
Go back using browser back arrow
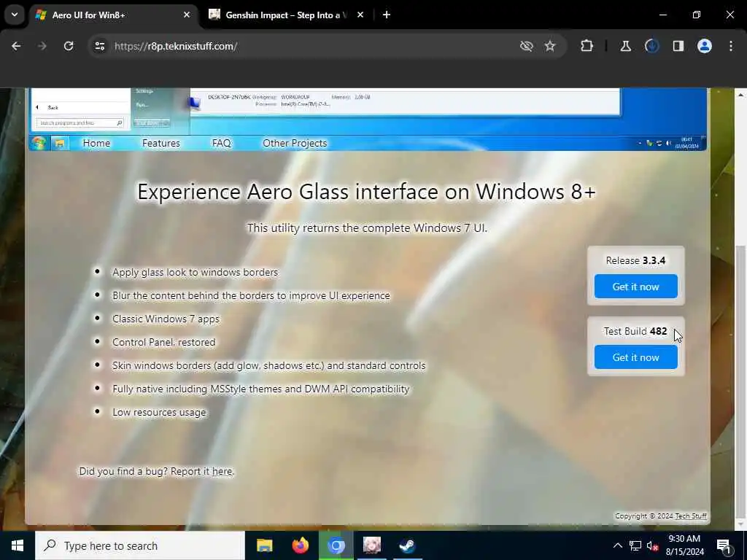16,46
